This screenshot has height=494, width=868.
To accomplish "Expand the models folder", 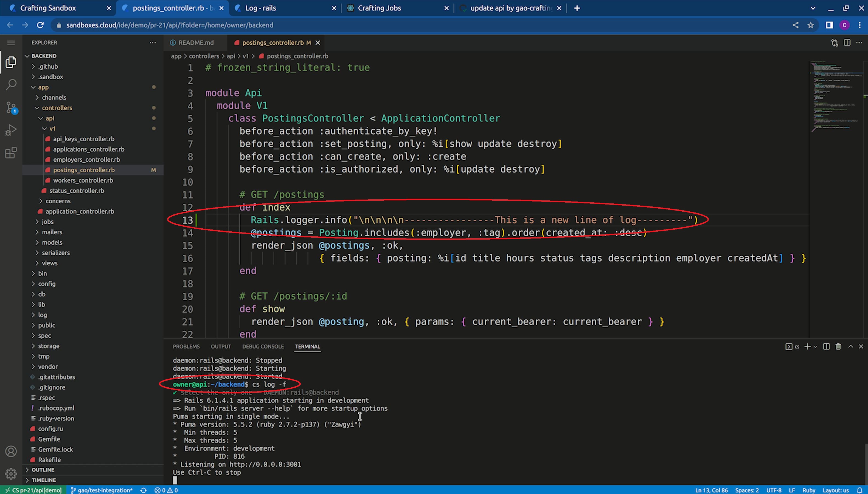I will pyautogui.click(x=52, y=242).
